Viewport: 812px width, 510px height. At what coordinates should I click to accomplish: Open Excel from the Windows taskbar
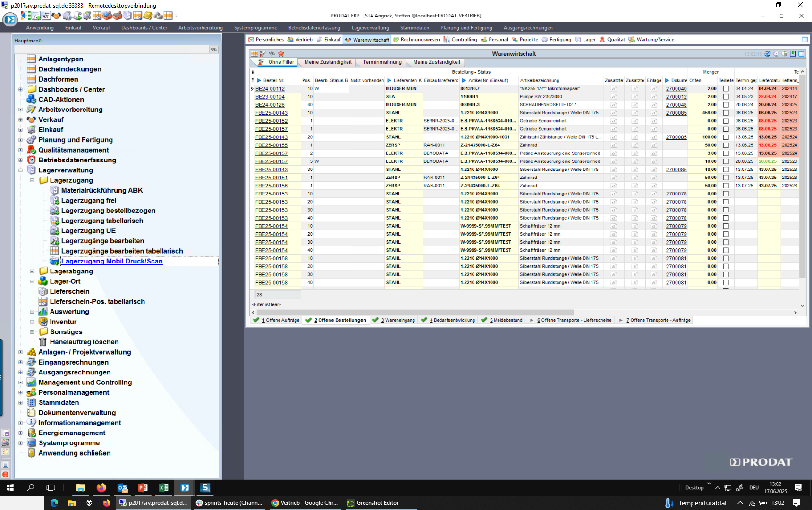point(163,488)
